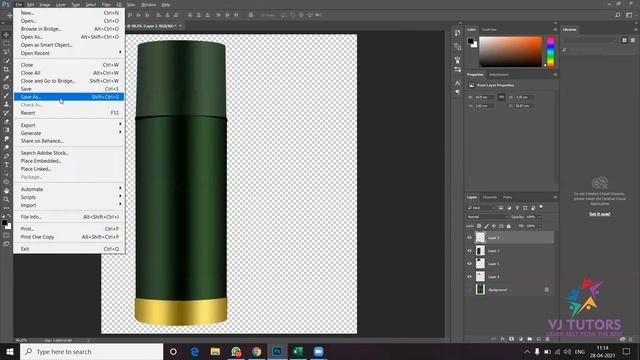The height and width of the screenshot is (360, 640).
Task: Select the Hand tool
Action: point(6,191)
